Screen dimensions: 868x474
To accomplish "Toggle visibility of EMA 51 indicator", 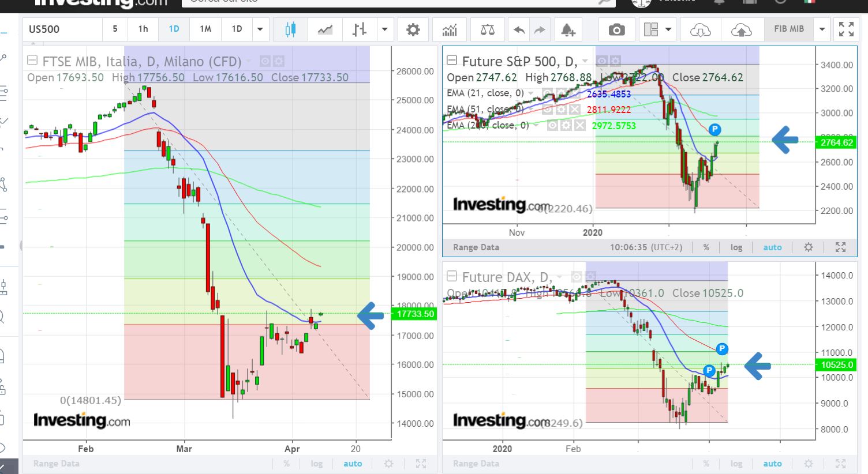I will [547, 109].
